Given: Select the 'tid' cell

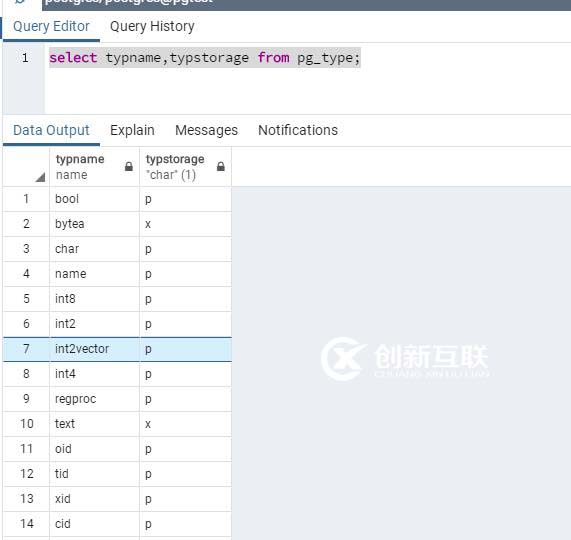Looking at the screenshot, I should (x=94, y=474).
